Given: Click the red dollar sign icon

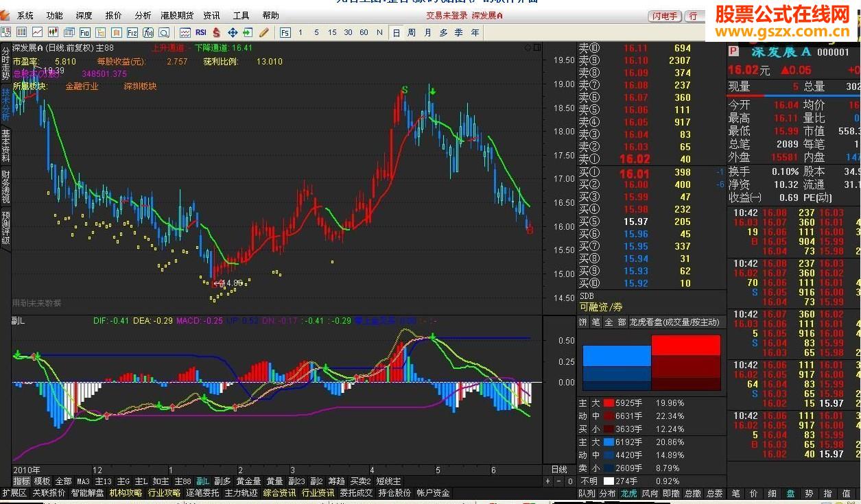Looking at the screenshot, I should (x=217, y=32).
